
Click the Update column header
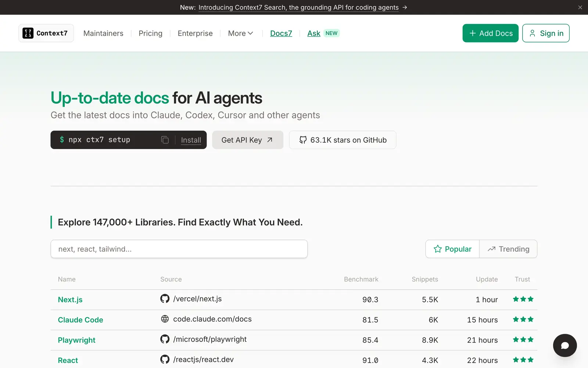point(487,279)
